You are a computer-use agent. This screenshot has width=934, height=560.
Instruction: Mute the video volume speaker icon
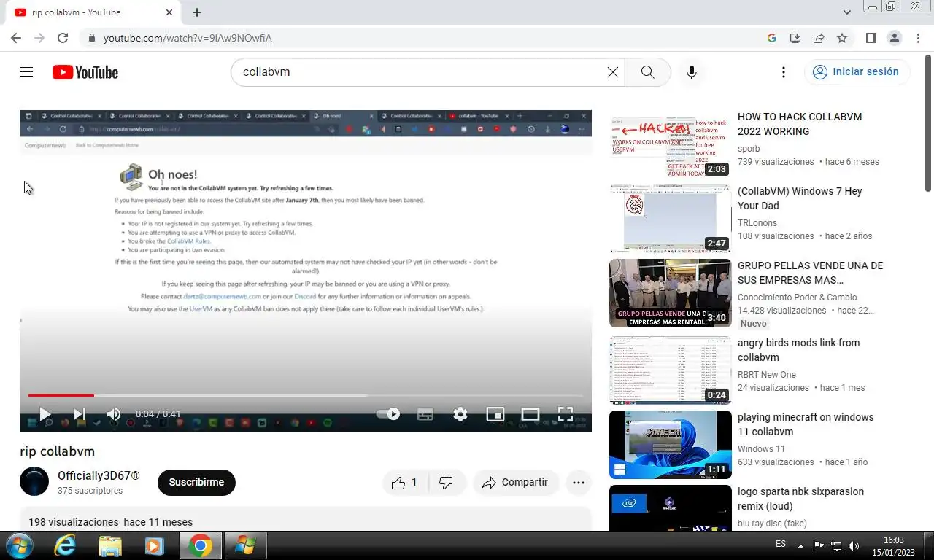(114, 414)
